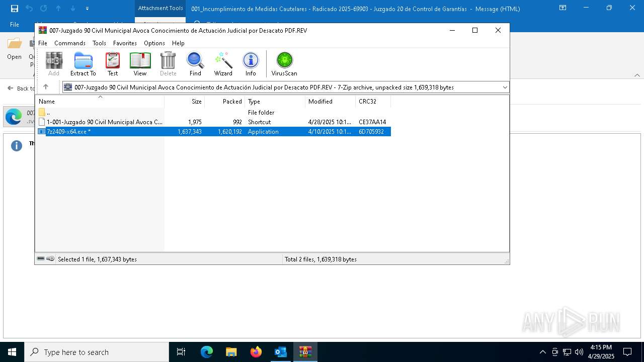Image resolution: width=644 pixels, height=362 pixels.
Task: Select Attachment Tools tab in Outlook
Action: pyautogui.click(x=160, y=9)
